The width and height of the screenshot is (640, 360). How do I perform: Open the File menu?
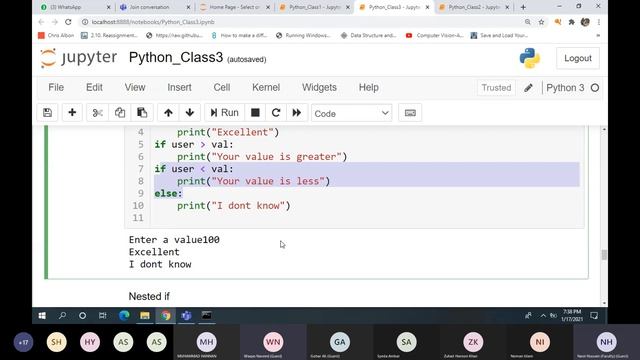tap(56, 87)
